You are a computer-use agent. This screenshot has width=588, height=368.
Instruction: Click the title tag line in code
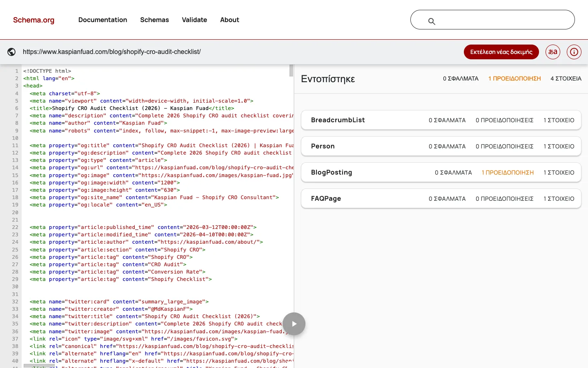[x=132, y=108]
